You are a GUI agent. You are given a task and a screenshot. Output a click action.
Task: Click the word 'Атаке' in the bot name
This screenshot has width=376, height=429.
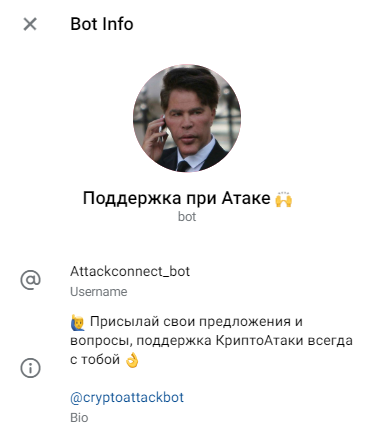[x=246, y=198]
